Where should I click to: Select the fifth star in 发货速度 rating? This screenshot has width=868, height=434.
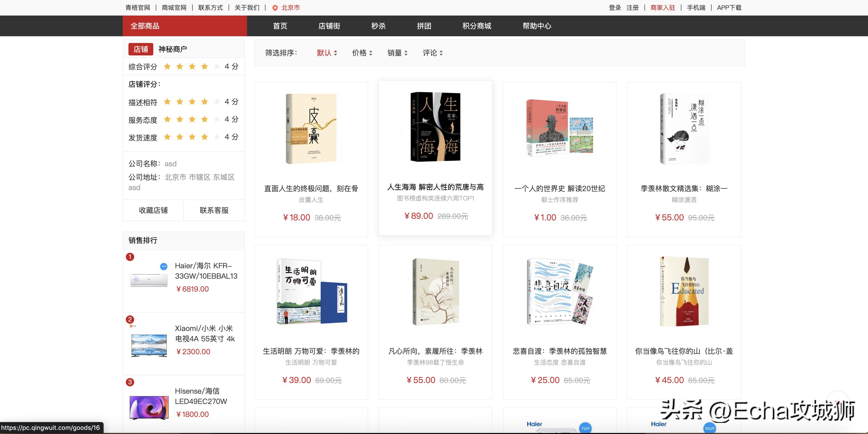pos(217,137)
